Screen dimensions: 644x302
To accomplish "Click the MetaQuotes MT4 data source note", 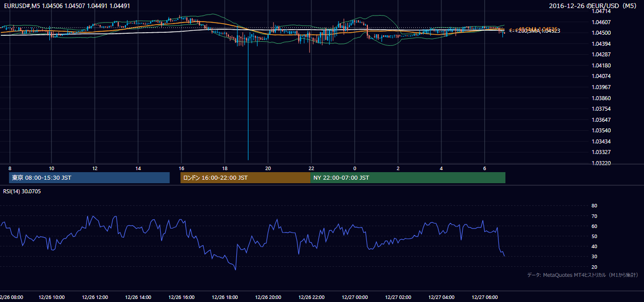I will point(583,275).
